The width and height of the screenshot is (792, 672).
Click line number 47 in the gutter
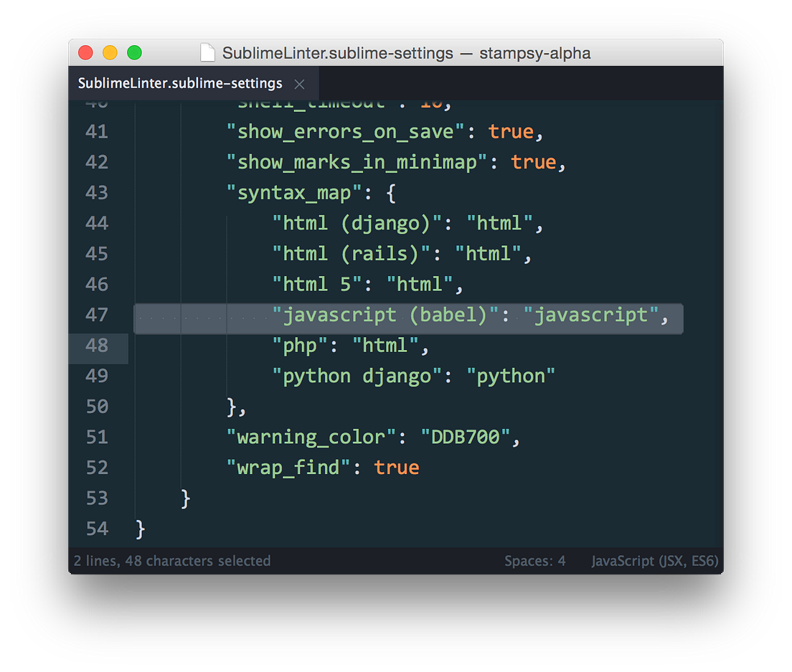click(96, 315)
